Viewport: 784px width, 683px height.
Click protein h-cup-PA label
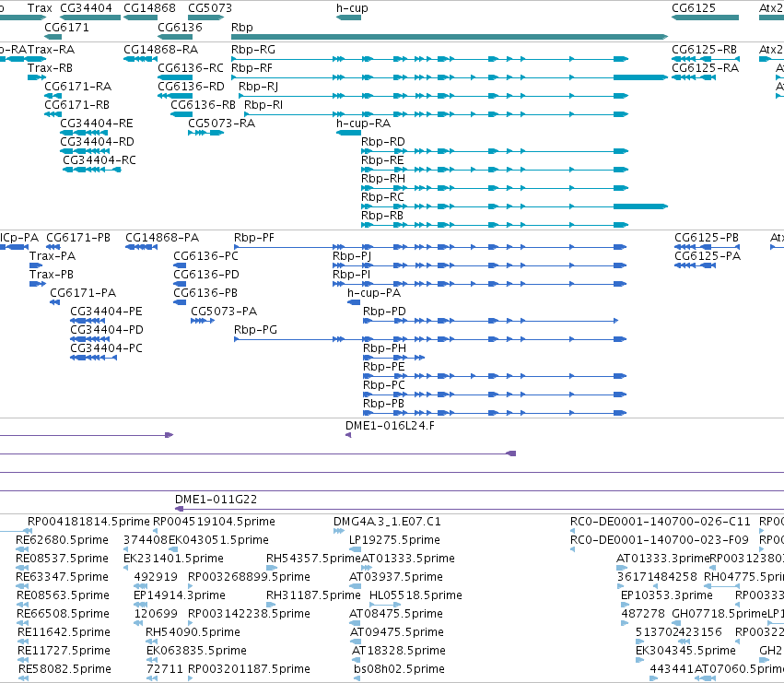[x=374, y=294]
